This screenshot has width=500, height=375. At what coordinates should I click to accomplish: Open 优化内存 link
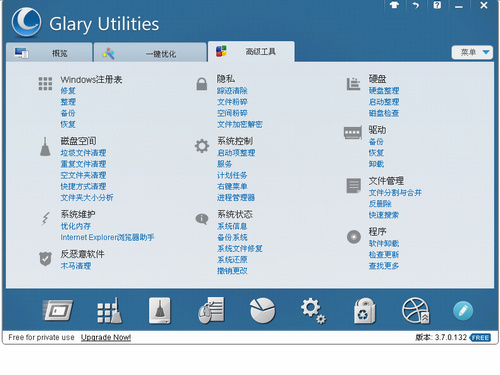coord(76,226)
